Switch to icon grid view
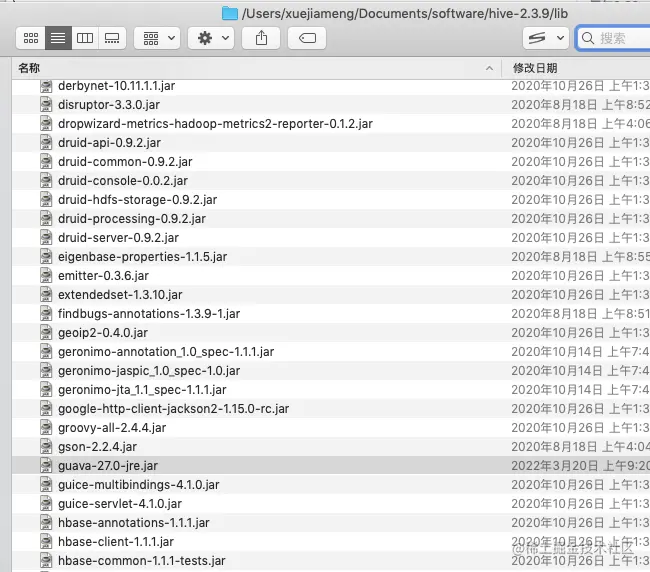Image resolution: width=650 pixels, height=572 pixels. pyautogui.click(x=31, y=38)
